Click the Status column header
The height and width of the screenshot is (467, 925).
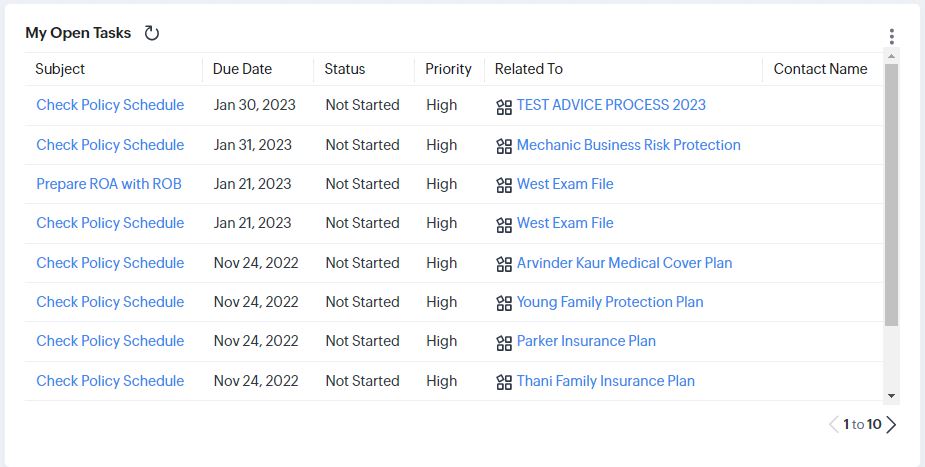tap(345, 69)
